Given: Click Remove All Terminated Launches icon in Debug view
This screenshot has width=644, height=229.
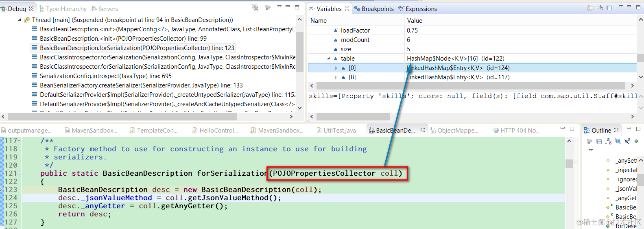Looking at the screenshot, I should (255, 7).
